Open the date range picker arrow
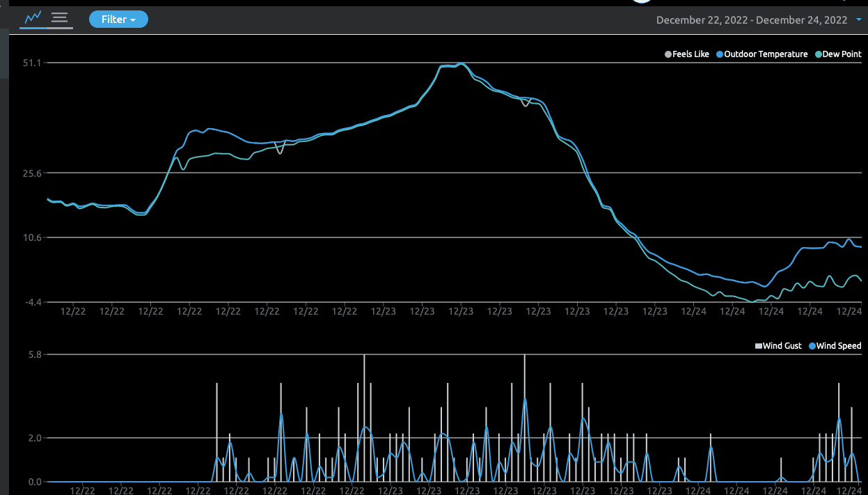 [x=858, y=20]
